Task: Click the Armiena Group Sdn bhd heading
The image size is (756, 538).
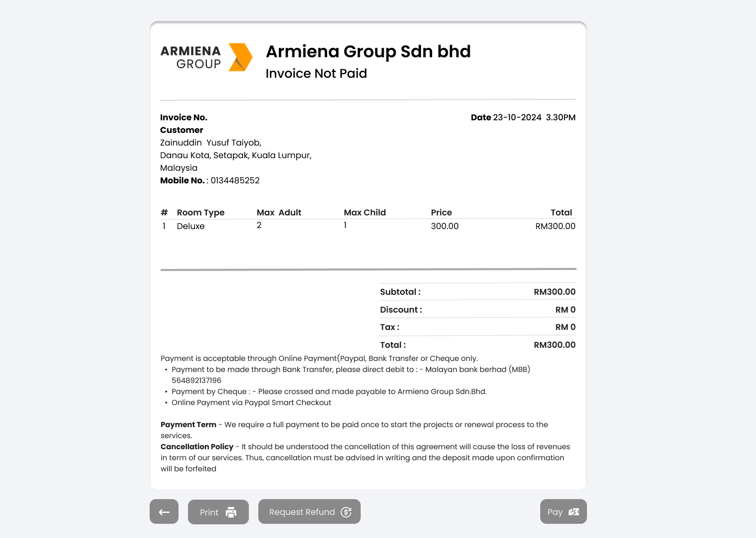Action: coord(368,51)
